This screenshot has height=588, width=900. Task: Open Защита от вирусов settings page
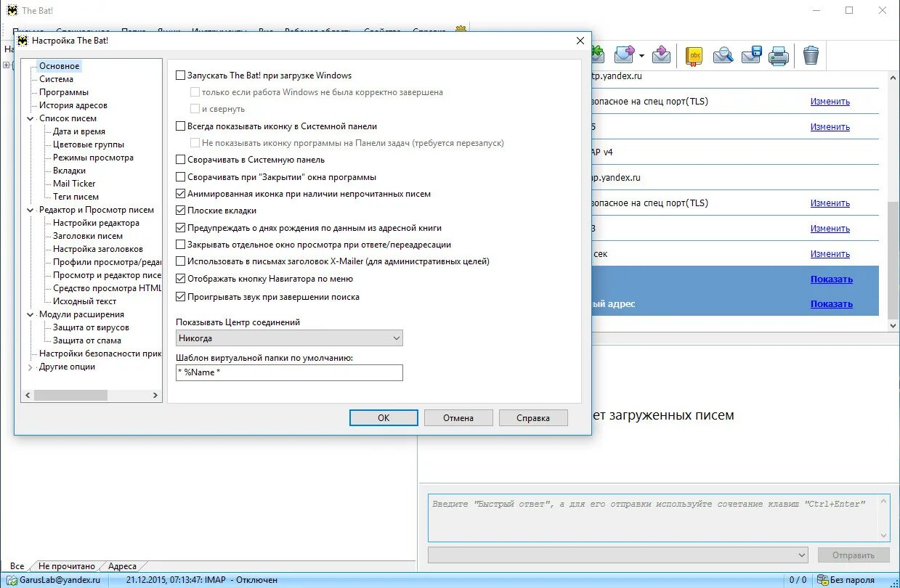[x=91, y=327]
